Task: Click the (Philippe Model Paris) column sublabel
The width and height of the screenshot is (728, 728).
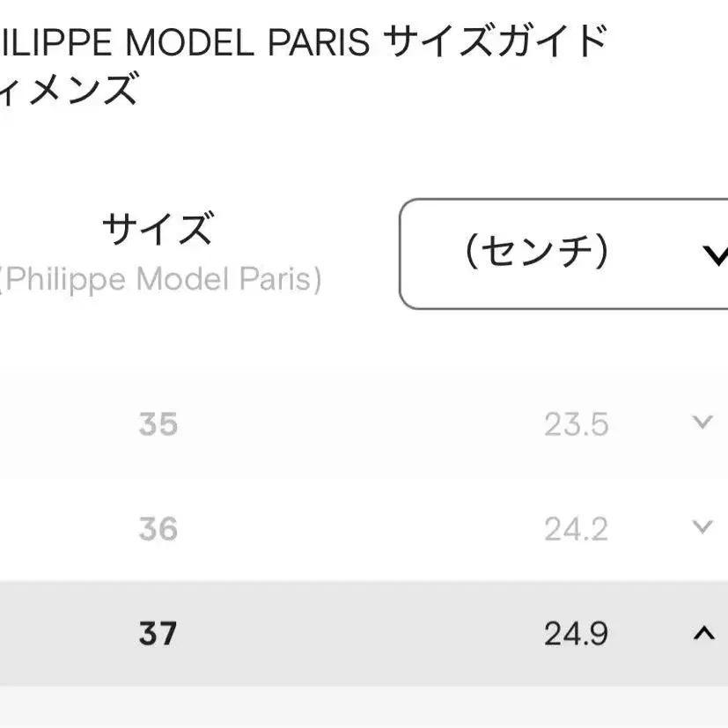Action: tap(158, 280)
